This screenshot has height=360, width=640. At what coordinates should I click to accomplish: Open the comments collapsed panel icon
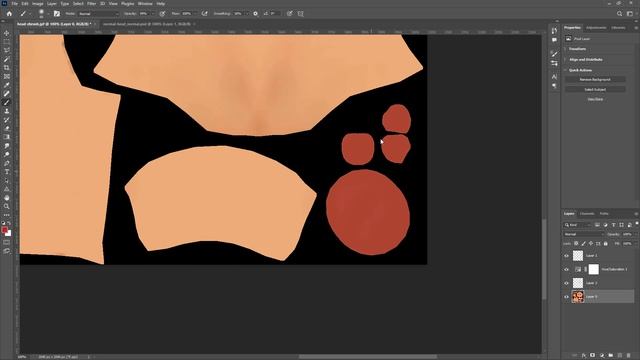click(x=554, y=40)
